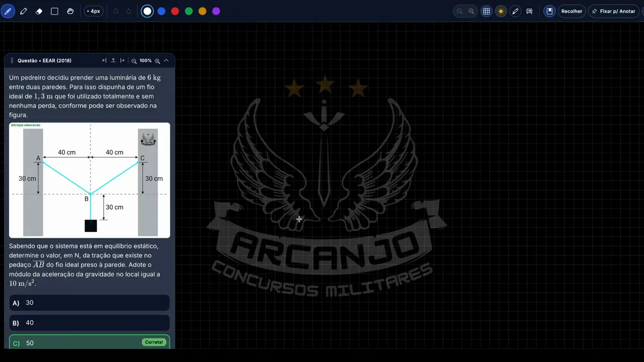Choose the blue pen color
The height and width of the screenshot is (362, 644).
(x=162, y=11)
